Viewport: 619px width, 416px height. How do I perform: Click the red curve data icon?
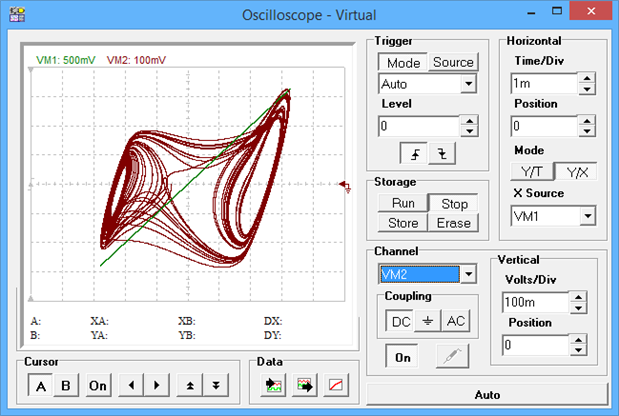336,385
